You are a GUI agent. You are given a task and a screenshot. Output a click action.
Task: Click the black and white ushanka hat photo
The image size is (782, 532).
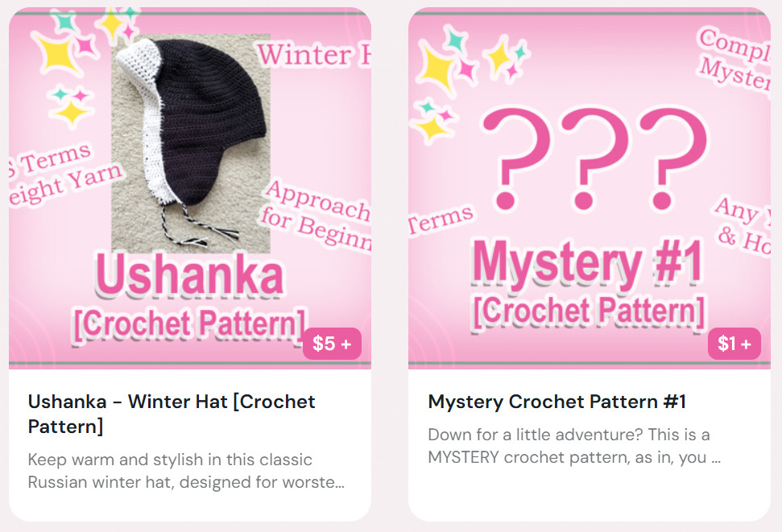tap(191, 143)
